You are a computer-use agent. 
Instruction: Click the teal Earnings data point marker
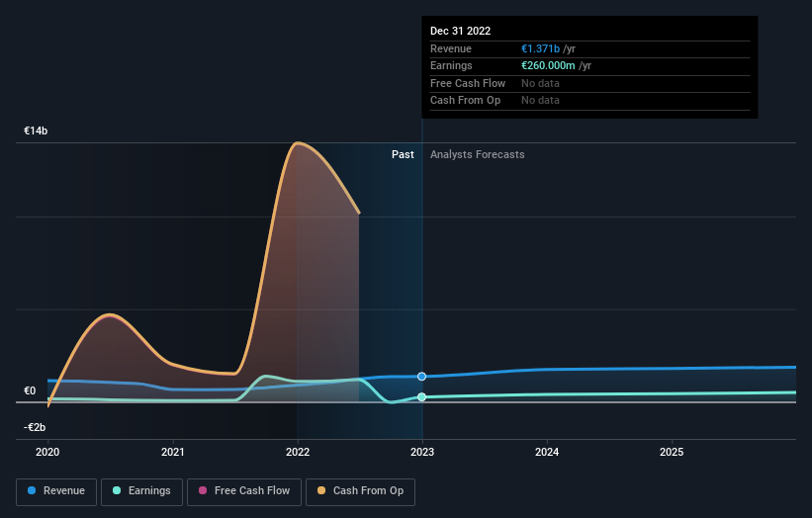coord(421,397)
